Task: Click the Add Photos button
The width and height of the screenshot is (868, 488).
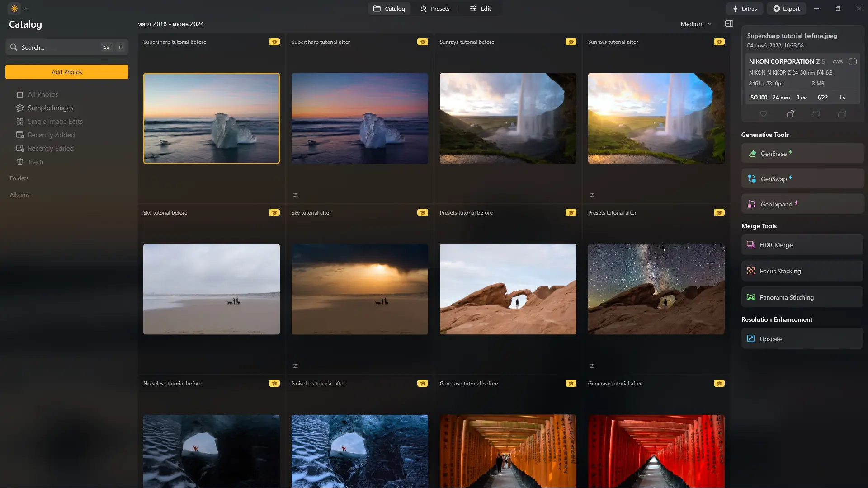Action: coord(66,71)
